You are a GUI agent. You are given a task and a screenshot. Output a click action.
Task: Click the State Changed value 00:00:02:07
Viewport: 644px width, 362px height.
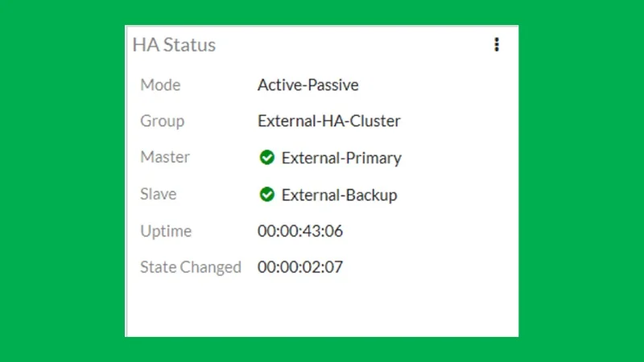[300, 267]
